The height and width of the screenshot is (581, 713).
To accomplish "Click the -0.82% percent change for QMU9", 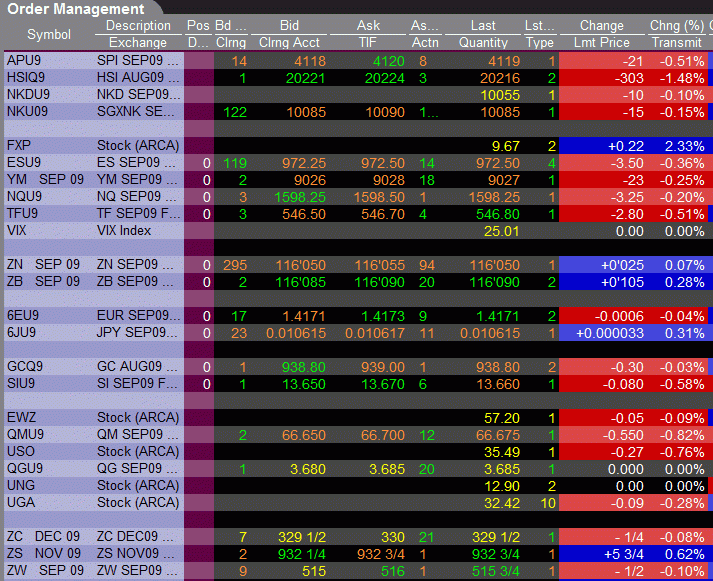I will point(682,435).
